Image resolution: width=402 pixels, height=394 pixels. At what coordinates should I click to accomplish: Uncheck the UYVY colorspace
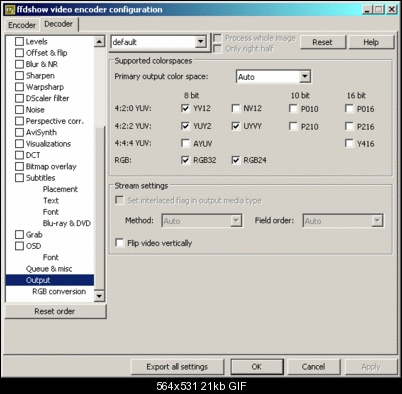pos(236,126)
